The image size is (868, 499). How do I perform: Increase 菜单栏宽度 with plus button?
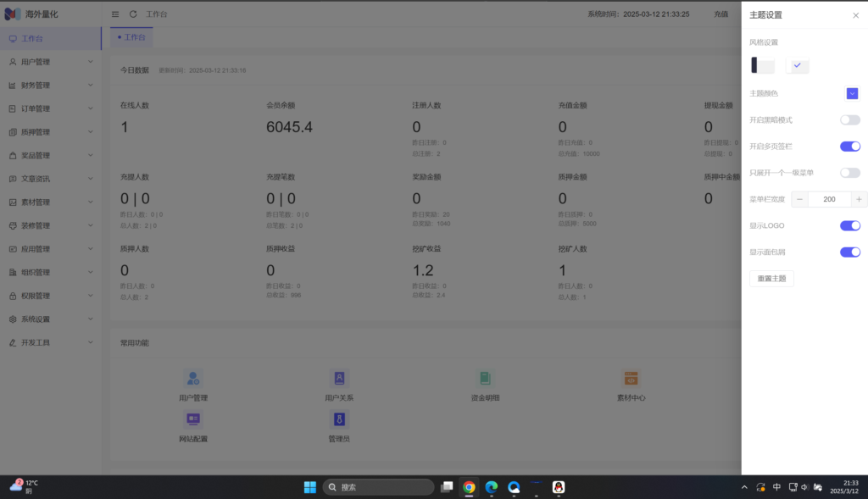859,199
